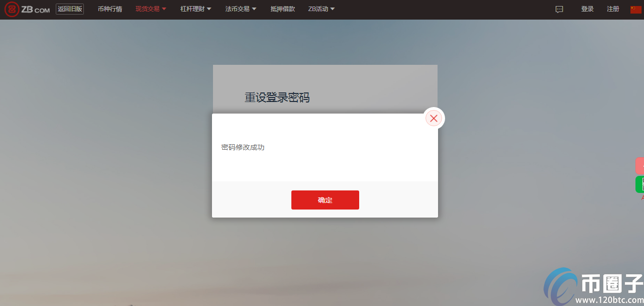Click the 确定 confirm button

325,200
